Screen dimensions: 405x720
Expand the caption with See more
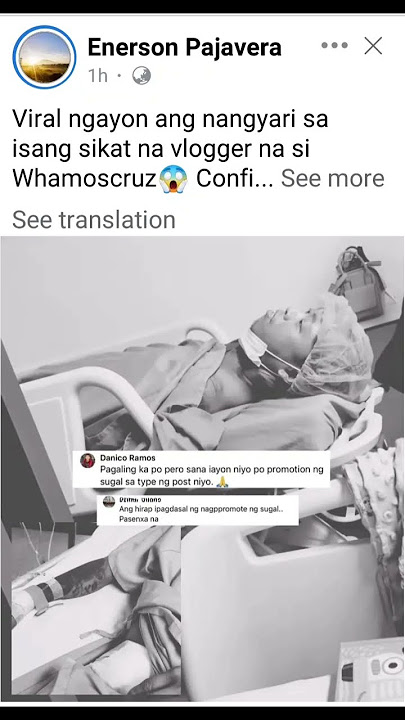coord(332,178)
